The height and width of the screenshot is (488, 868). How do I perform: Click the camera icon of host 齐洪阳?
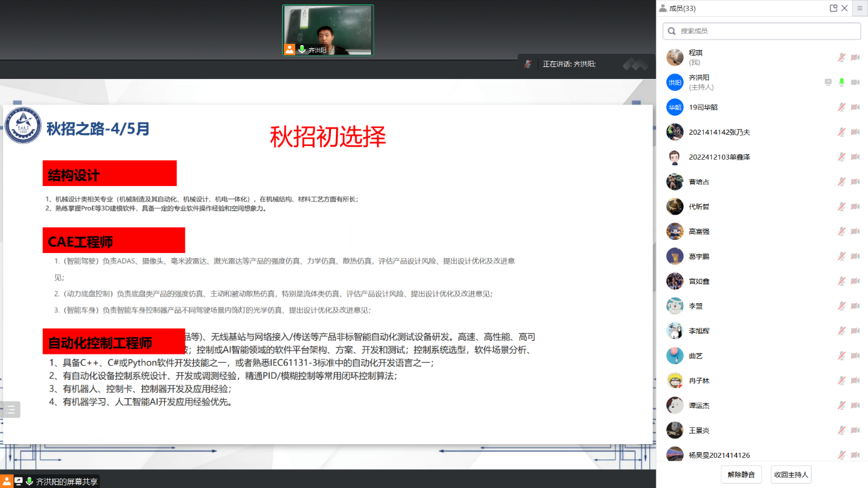click(x=855, y=82)
